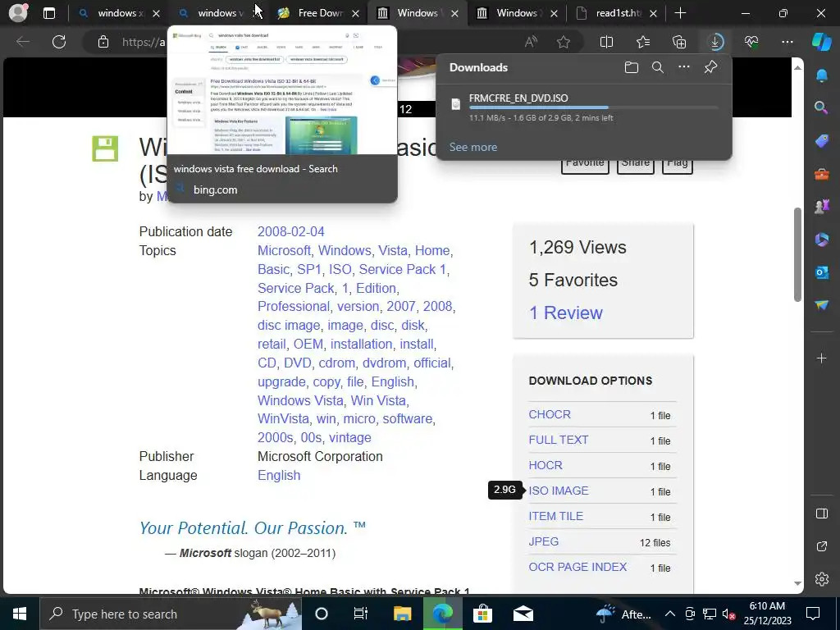Open sidebar Tools briefcase icon
This screenshot has width=840, height=630.
pos(821,174)
